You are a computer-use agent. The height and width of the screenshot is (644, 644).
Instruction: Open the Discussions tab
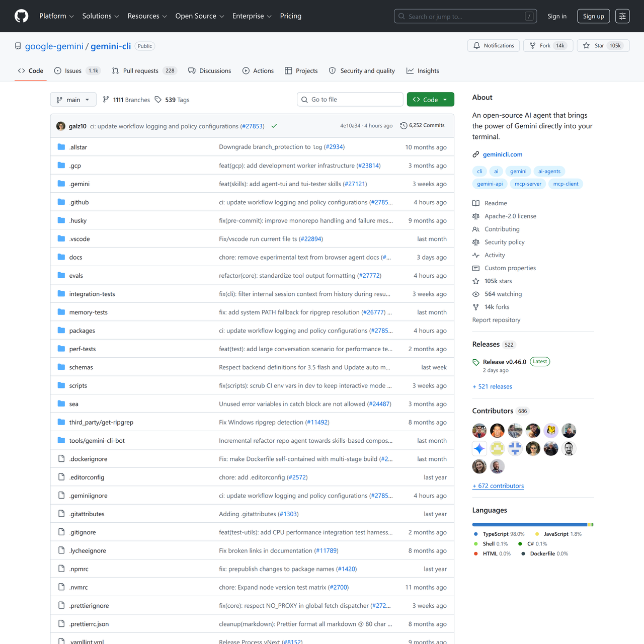point(210,71)
